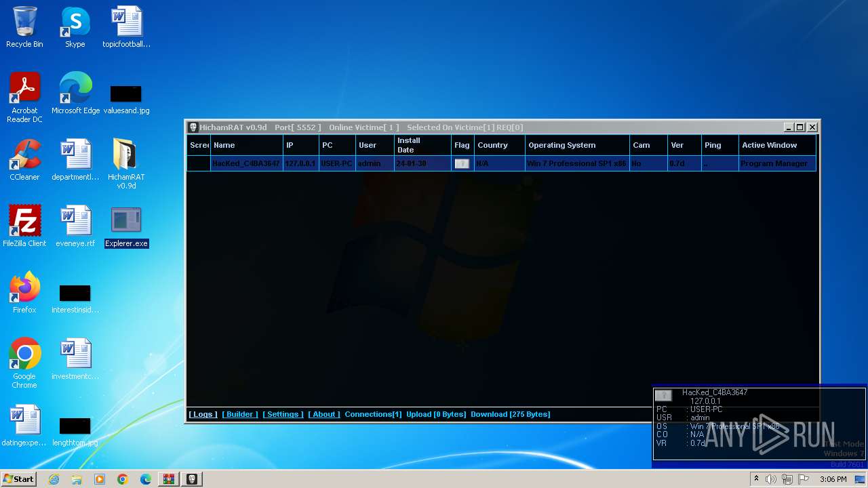Click the Chrome taskbar icon
868x488 pixels.
pos(123,479)
